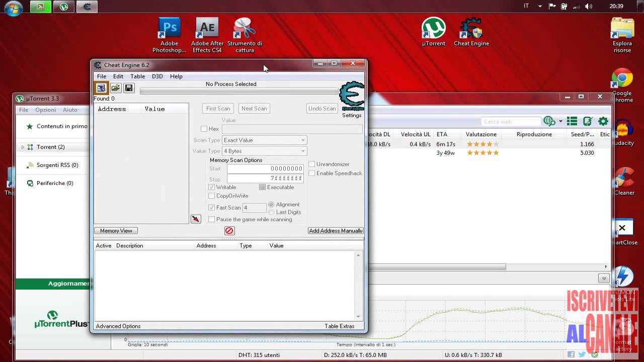The height and width of the screenshot is (362, 644).
Task: Open the Value Type dropdown
Action: (x=264, y=151)
